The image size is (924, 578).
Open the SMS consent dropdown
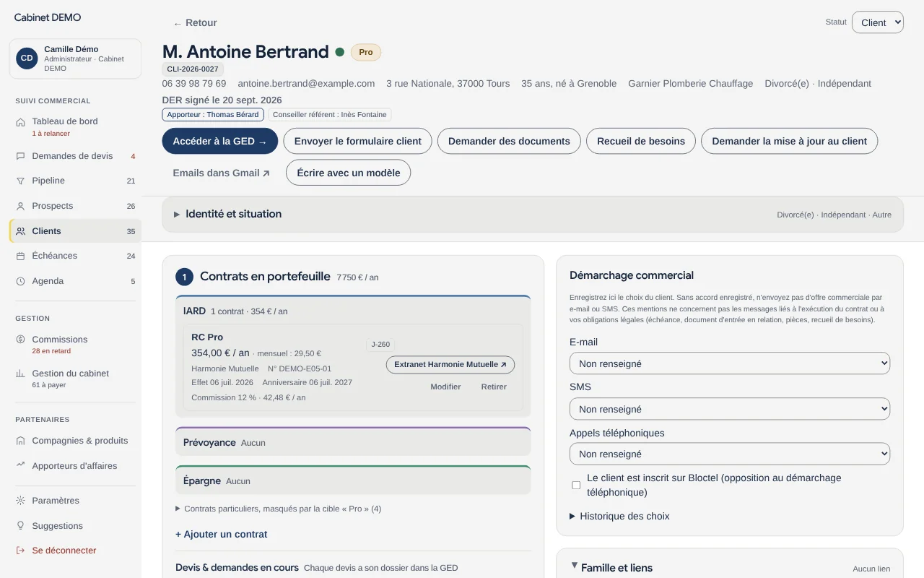tap(729, 409)
